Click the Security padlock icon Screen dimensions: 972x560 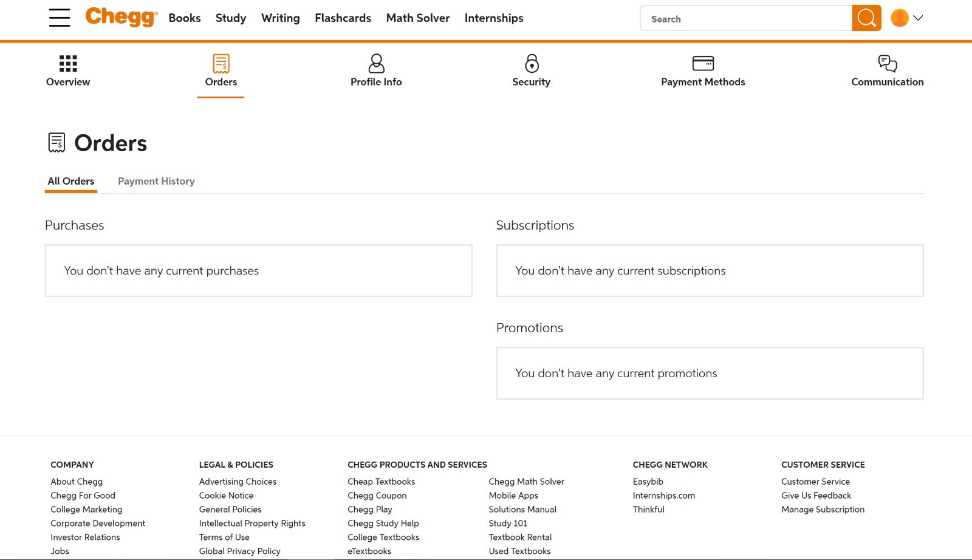(532, 63)
